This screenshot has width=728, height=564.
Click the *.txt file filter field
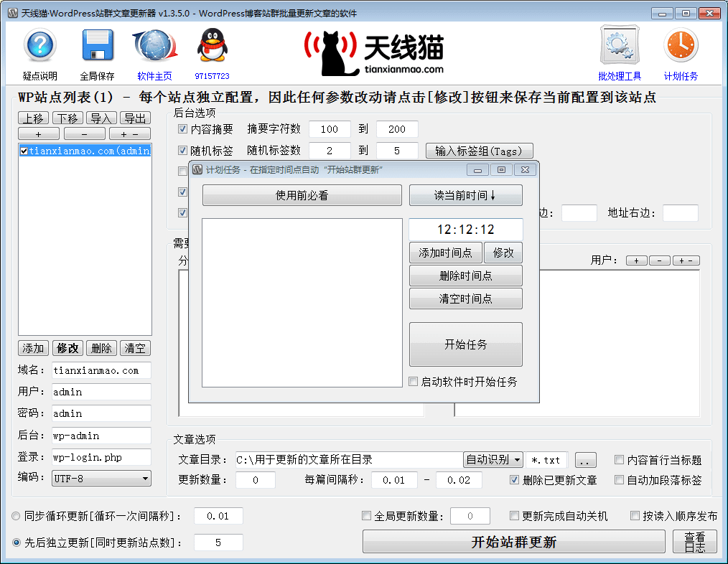[x=546, y=459]
